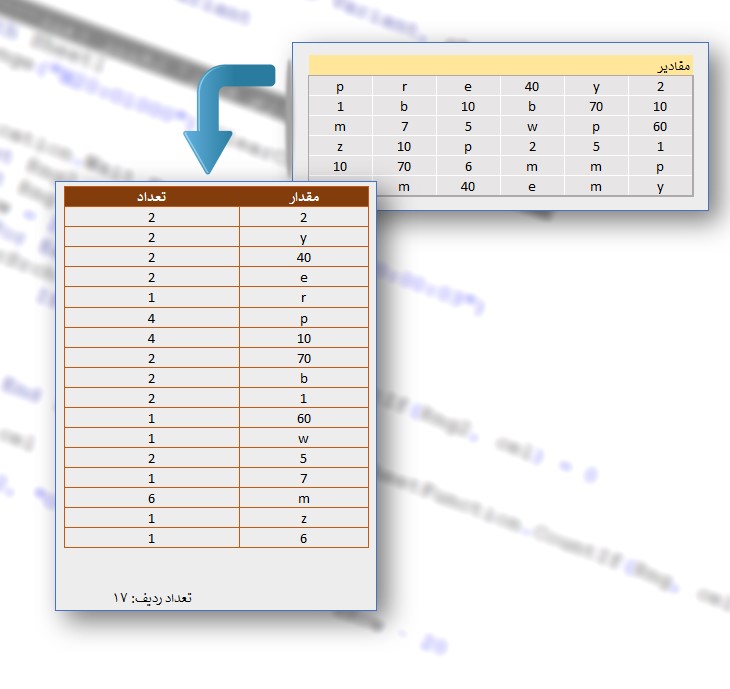Click the '6' cell in values grid
The height and width of the screenshot is (689, 730).
click(x=468, y=166)
